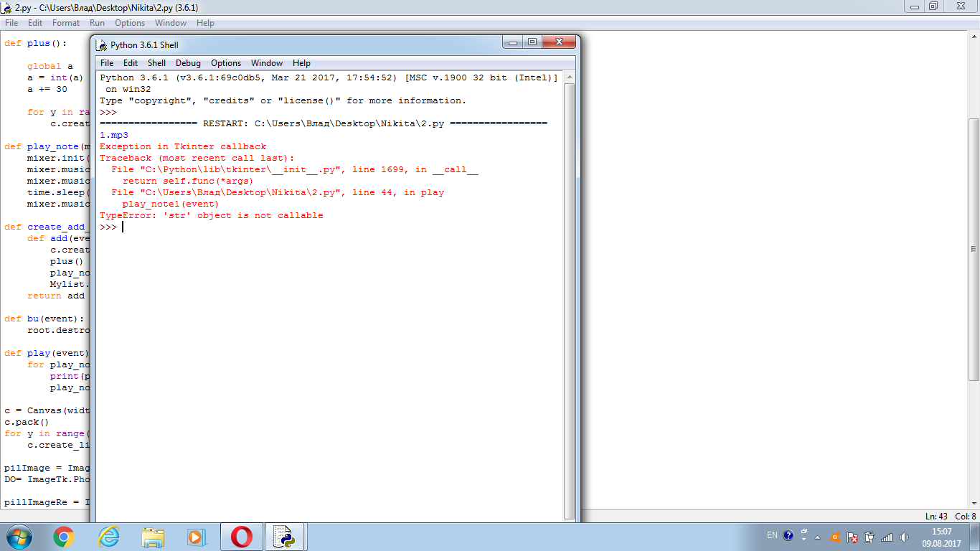Image resolution: width=980 pixels, height=551 pixels.
Task: Click the Python IDLE taskbar icon
Action: (286, 537)
